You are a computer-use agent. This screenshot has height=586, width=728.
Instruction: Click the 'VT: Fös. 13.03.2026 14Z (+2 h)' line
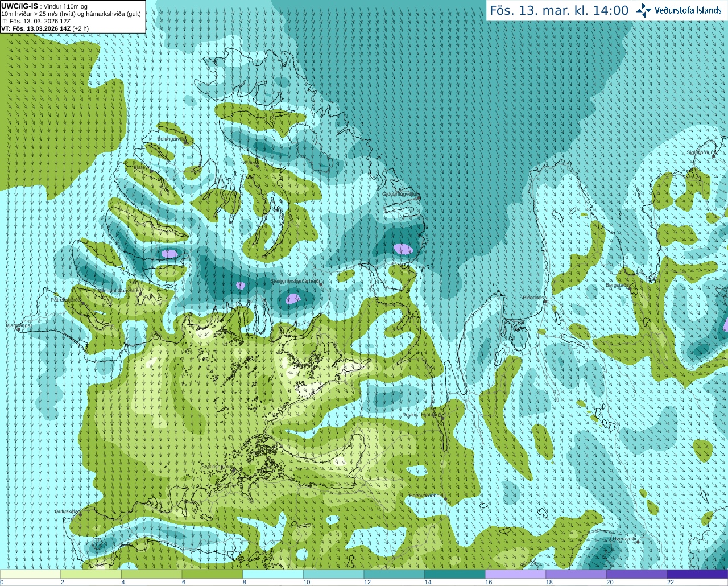(x=45, y=28)
